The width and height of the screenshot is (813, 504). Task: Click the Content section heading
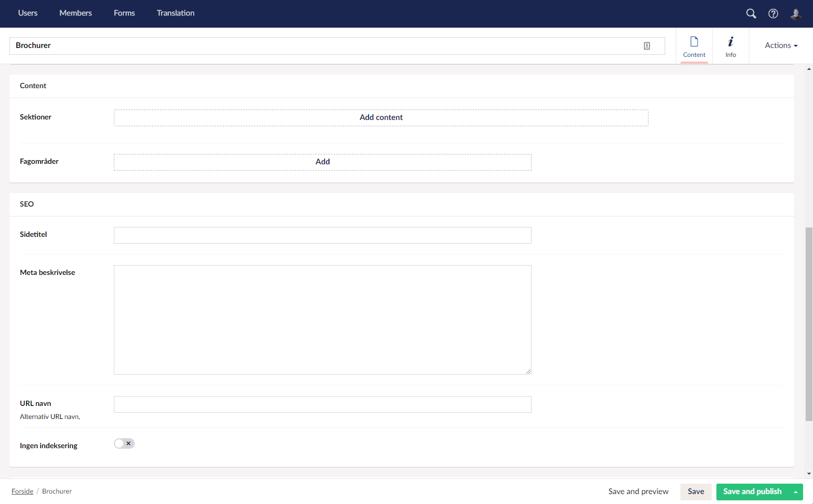33,86
